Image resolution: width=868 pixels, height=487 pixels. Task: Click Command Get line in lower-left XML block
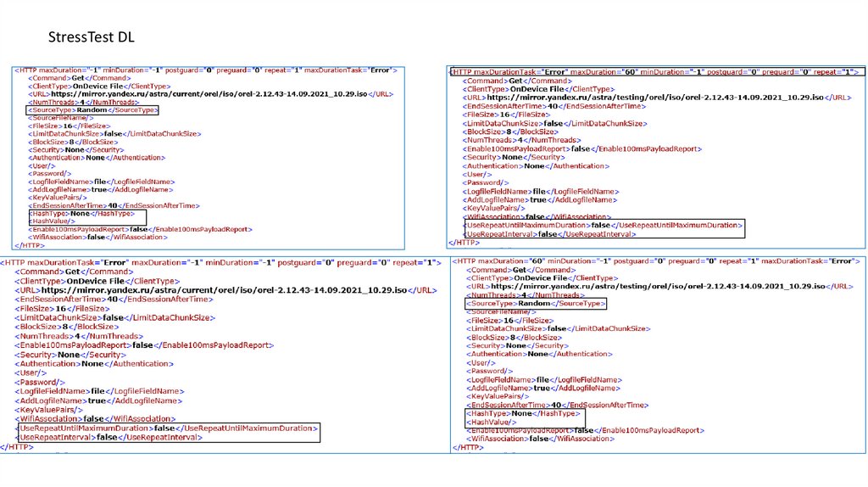[75, 272]
